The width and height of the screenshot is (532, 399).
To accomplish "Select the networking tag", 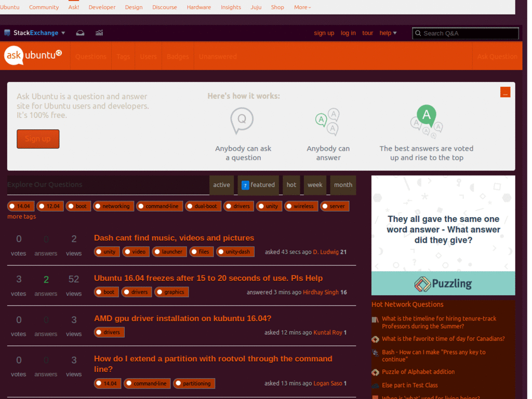I will 113,206.
